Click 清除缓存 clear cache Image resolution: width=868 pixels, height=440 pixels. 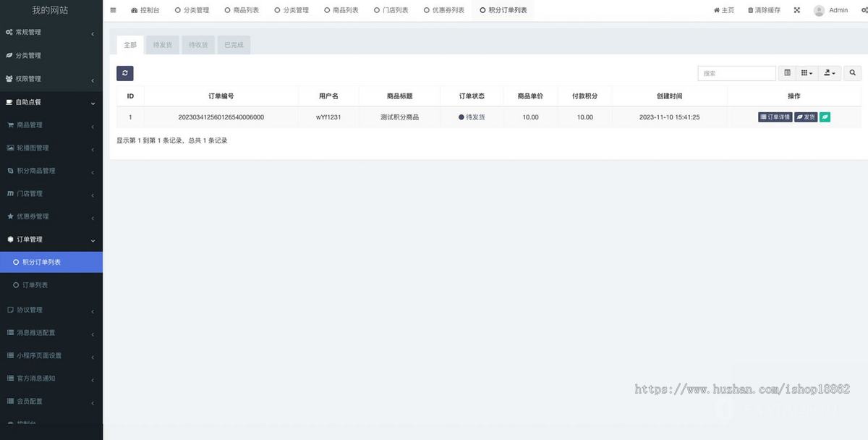[763, 10]
